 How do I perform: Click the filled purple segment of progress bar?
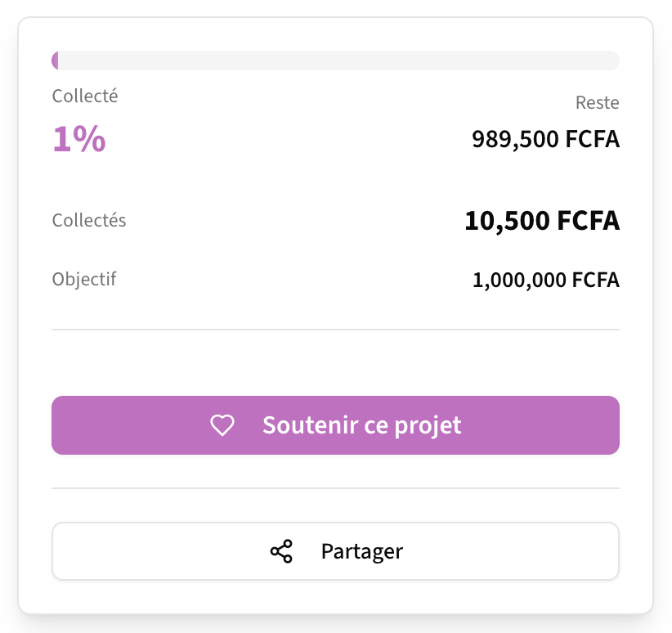click(x=56, y=60)
